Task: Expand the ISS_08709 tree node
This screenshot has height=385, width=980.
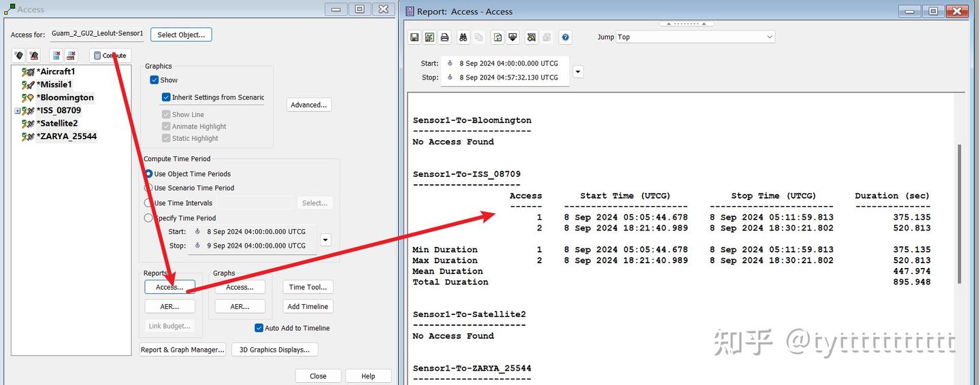Action: click(17, 111)
